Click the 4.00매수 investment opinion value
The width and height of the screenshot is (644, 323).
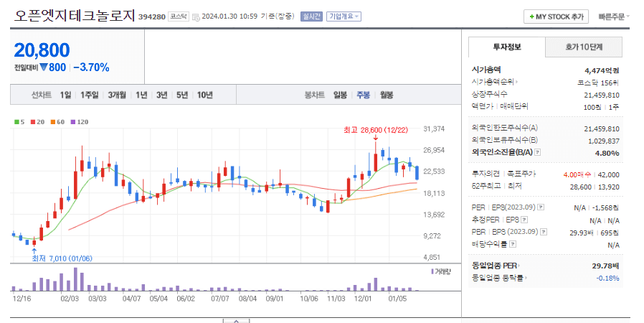pos(577,174)
